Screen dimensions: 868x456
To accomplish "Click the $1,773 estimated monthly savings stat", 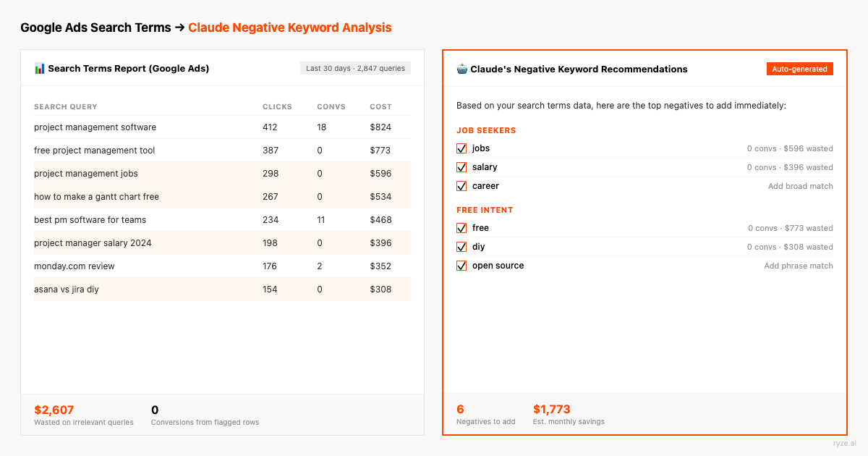I will [552, 409].
